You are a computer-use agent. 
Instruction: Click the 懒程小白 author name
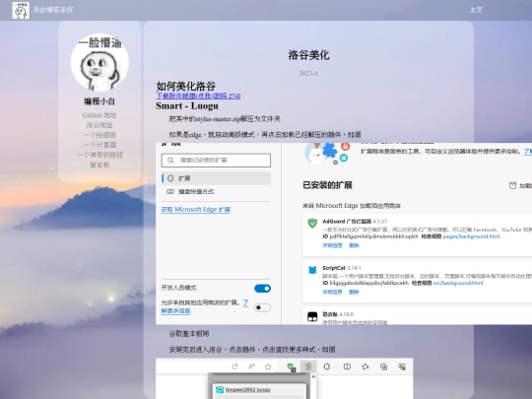[x=100, y=101]
